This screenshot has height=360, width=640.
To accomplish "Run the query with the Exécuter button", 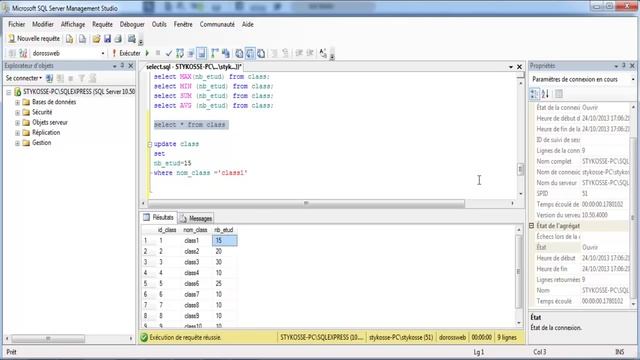I will [x=126, y=53].
